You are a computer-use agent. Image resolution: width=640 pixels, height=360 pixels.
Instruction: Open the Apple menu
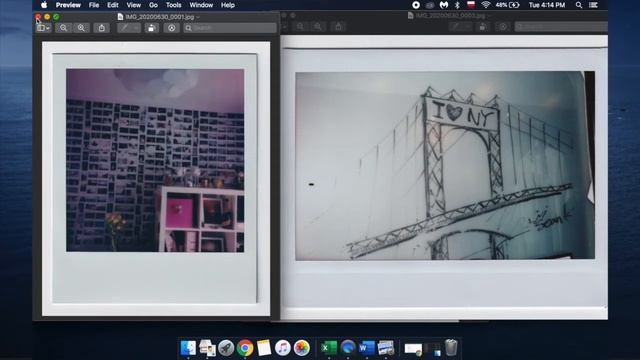[x=44, y=5]
